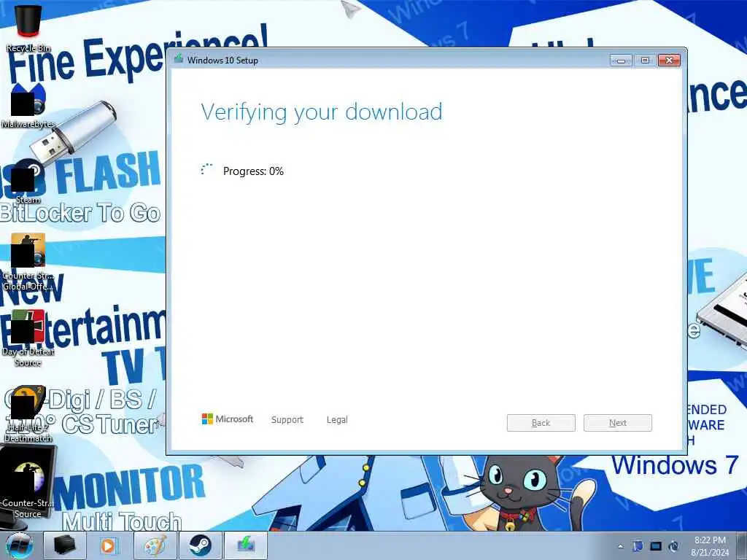
Task: Open the black folder taskbar icon
Action: coord(65,545)
